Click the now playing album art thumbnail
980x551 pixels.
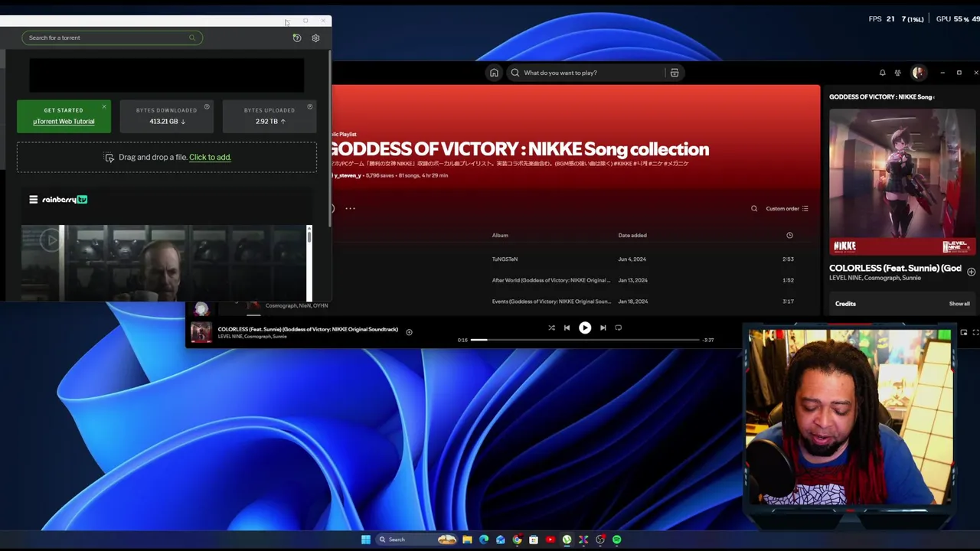tap(201, 332)
